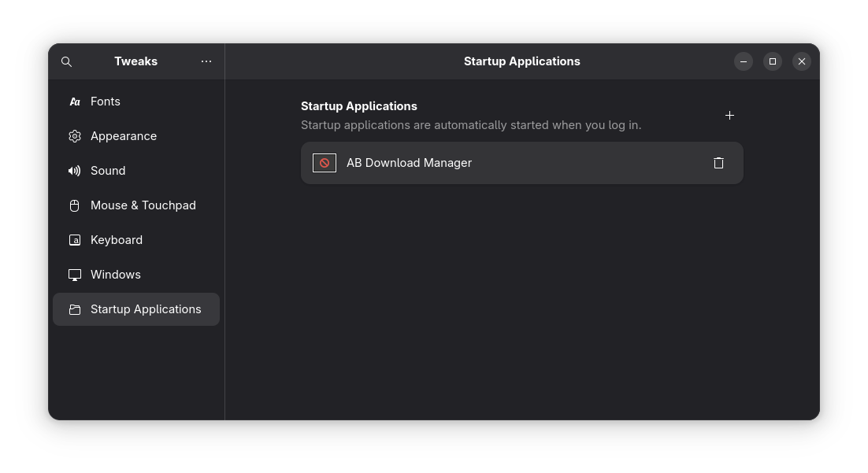Switch to the Sound page

(x=136, y=171)
